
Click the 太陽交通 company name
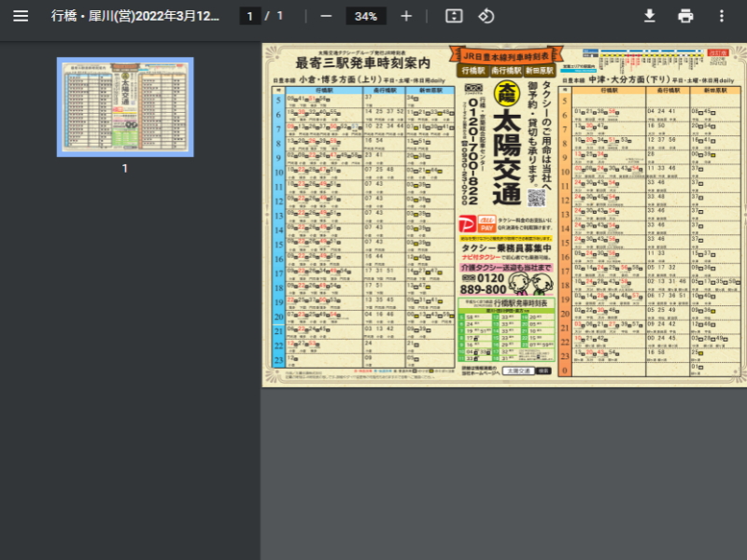(507, 157)
